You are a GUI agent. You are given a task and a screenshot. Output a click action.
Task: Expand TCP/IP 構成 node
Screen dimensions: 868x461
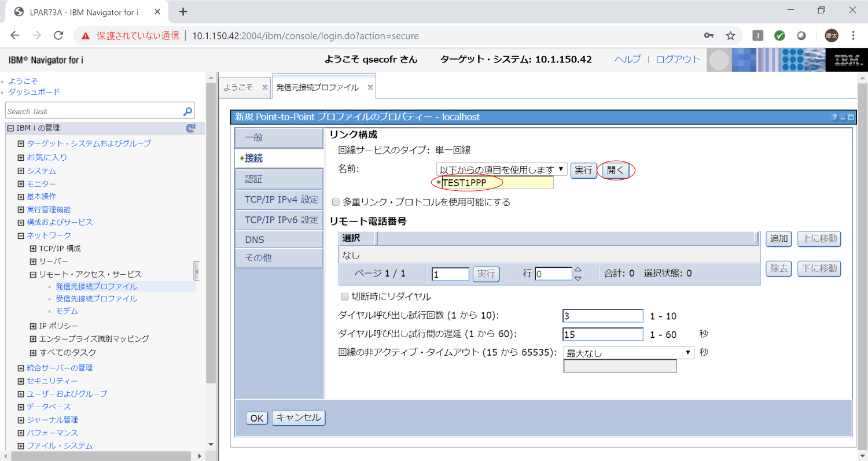tap(34, 248)
